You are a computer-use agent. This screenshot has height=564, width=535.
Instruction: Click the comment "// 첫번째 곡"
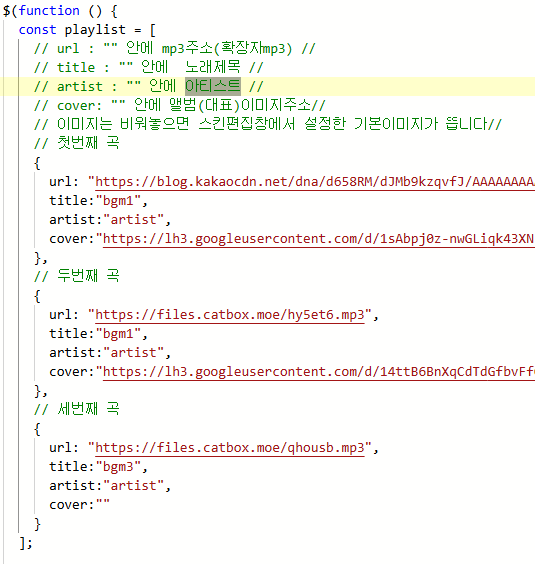tap(77, 143)
